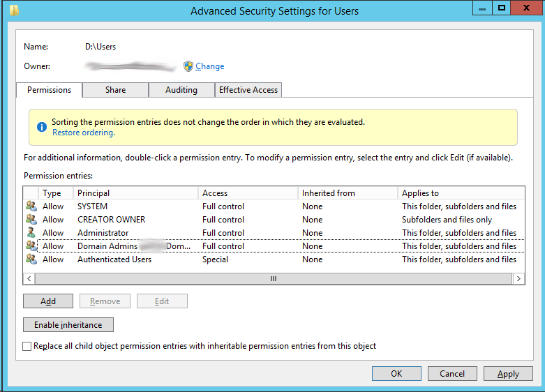This screenshot has width=545, height=392.
Task: Click the folder icon in the title bar
Action: coord(14,10)
